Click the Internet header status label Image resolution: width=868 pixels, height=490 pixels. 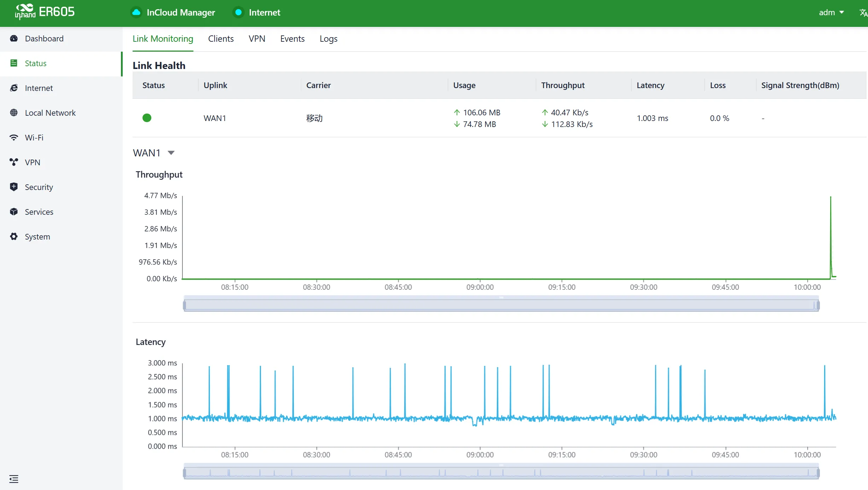pyautogui.click(x=264, y=12)
